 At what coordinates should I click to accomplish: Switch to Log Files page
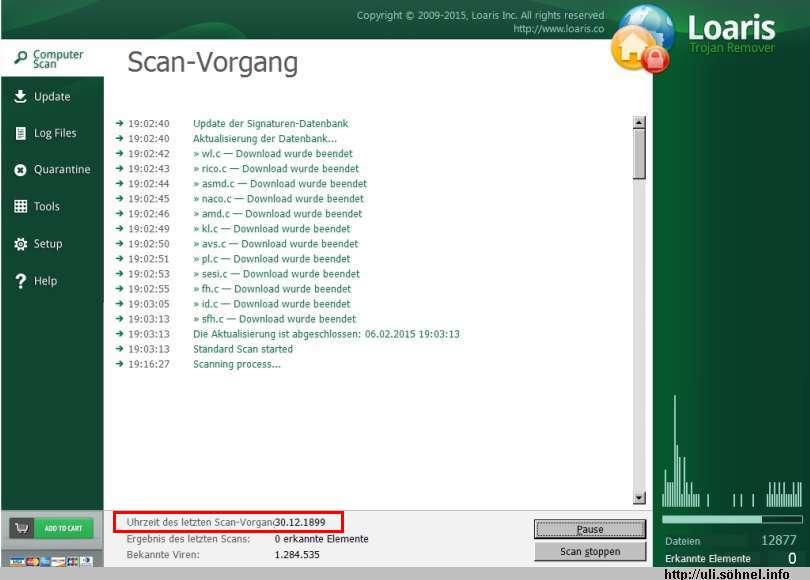[x=55, y=134]
